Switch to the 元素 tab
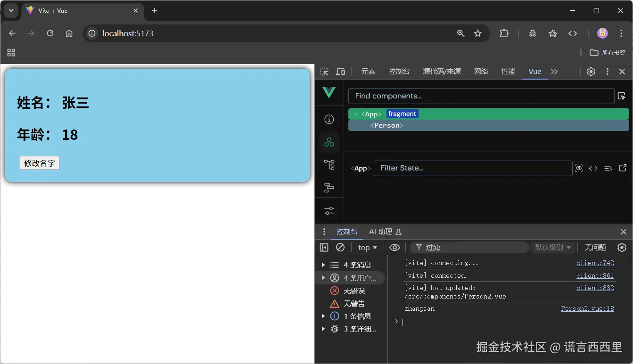The width and height of the screenshot is (633, 364). tap(368, 72)
